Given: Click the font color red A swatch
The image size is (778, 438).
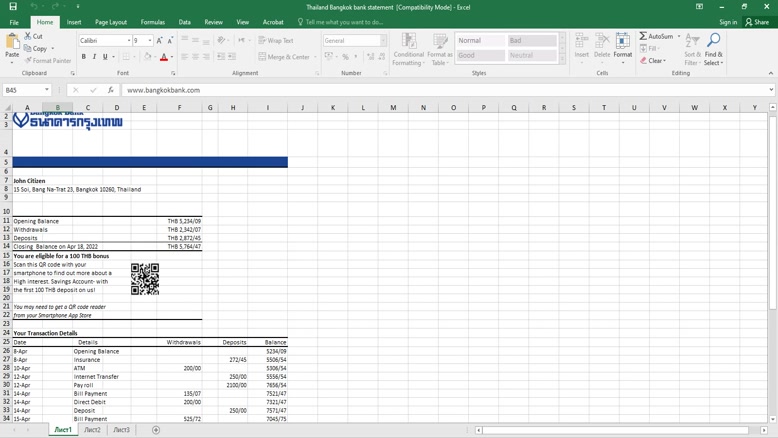Looking at the screenshot, I should click(164, 57).
